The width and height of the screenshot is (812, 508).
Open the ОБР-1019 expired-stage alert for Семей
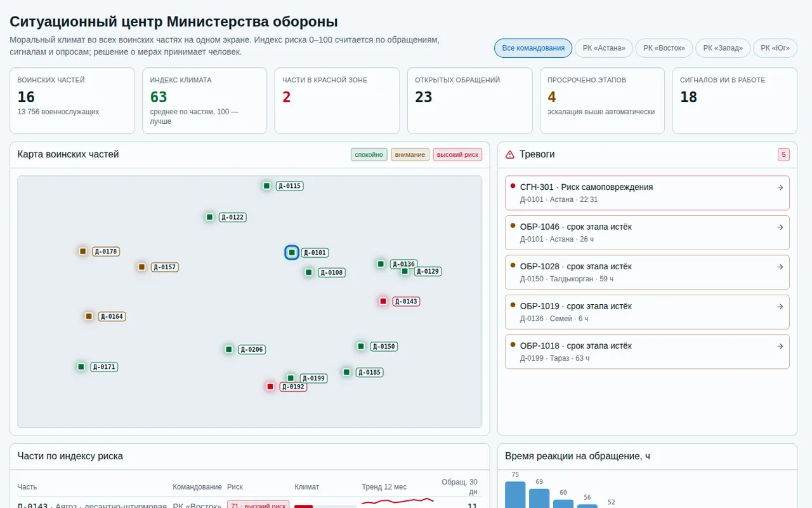pos(647,312)
